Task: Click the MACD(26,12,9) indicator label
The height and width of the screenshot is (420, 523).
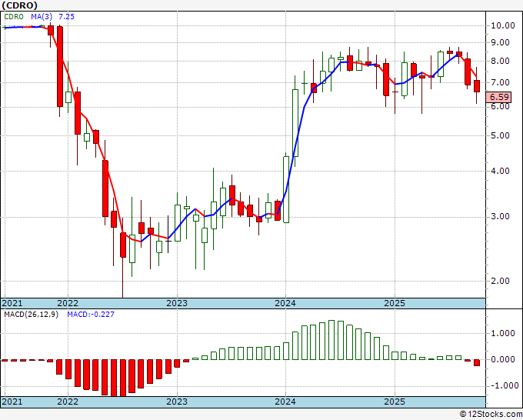Action: [x=31, y=315]
